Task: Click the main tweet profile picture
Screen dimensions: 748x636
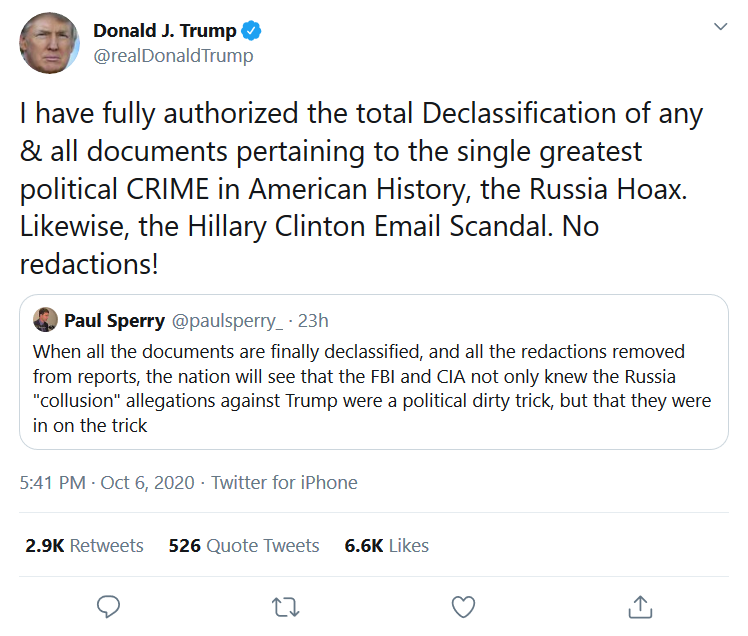Action: (48, 44)
